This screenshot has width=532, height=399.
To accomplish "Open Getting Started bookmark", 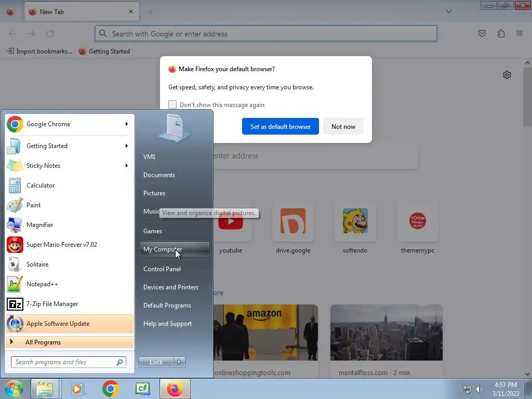I will (104, 51).
